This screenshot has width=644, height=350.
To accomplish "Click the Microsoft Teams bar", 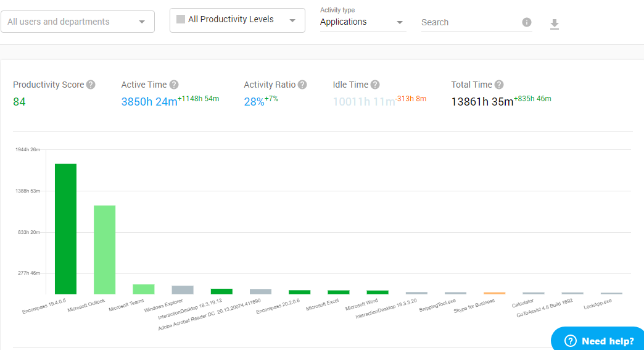I will [143, 289].
